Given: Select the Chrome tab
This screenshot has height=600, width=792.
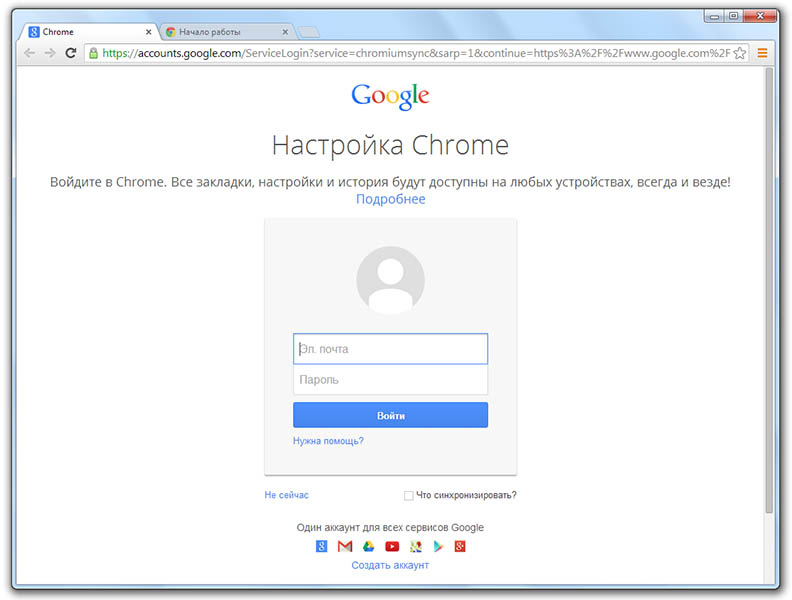Looking at the screenshot, I should (x=90, y=32).
